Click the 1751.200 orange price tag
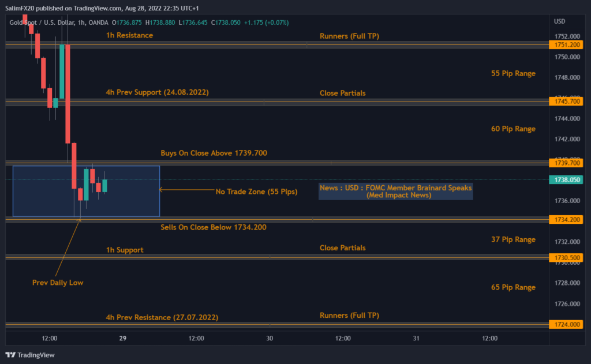The image size is (591, 364). click(x=567, y=45)
